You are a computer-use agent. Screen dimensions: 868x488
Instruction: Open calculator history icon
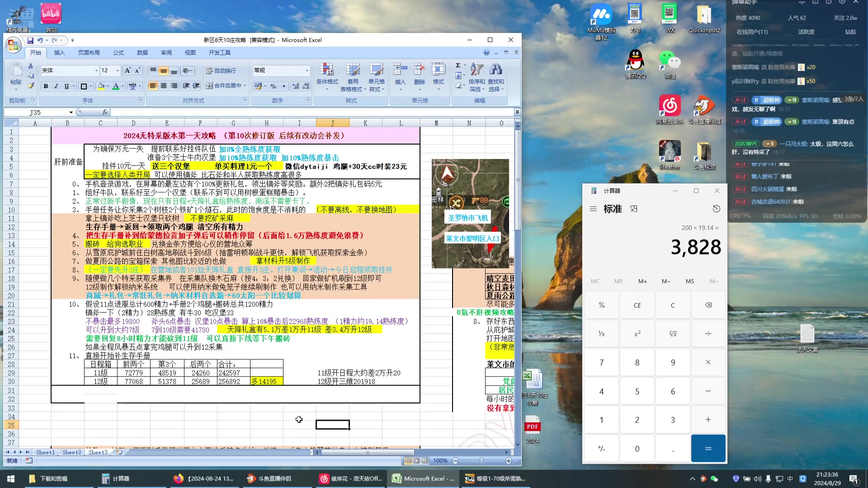(717, 209)
